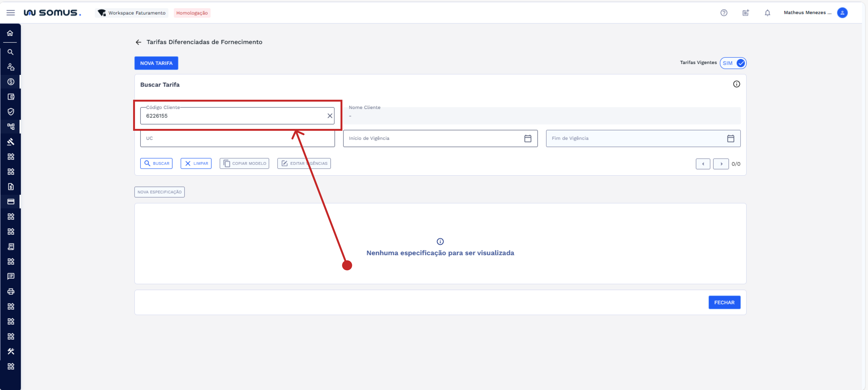868x390 pixels.
Task: Open the Início de Vigência calendar picker
Action: 527,139
